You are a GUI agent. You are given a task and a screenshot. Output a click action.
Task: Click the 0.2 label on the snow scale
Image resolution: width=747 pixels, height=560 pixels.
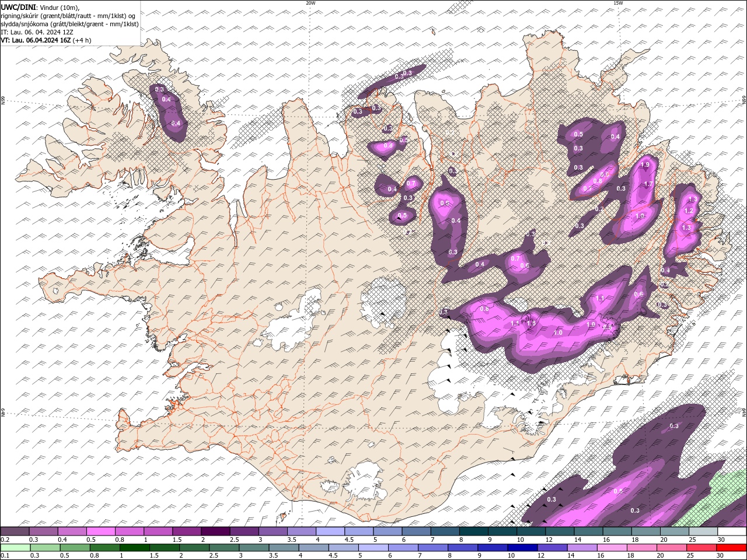(4, 540)
